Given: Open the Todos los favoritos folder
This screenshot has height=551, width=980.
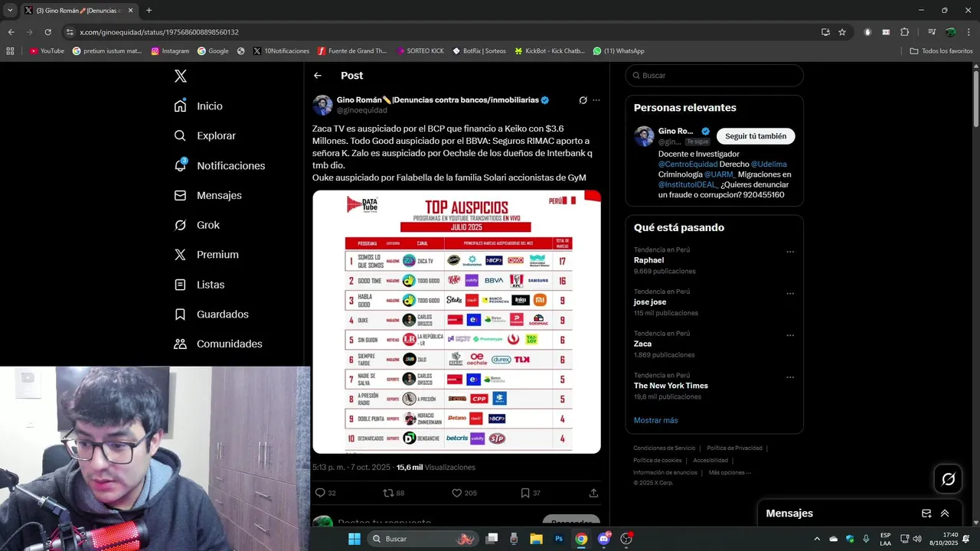Looking at the screenshot, I should pyautogui.click(x=941, y=51).
